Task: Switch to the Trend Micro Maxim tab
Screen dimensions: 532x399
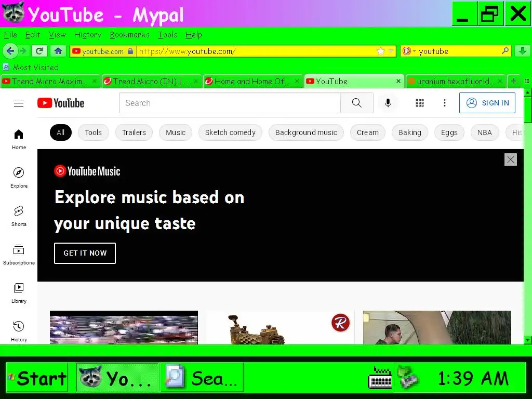Action: tap(50, 82)
